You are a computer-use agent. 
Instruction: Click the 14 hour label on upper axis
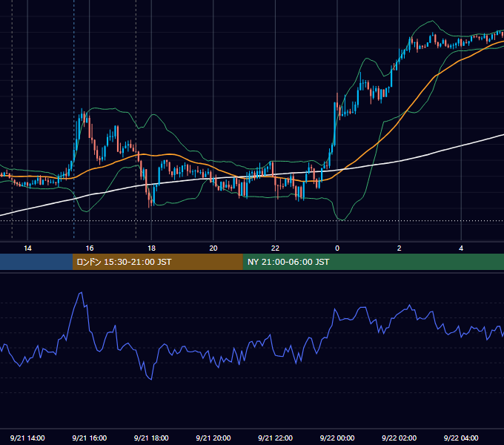point(27,248)
